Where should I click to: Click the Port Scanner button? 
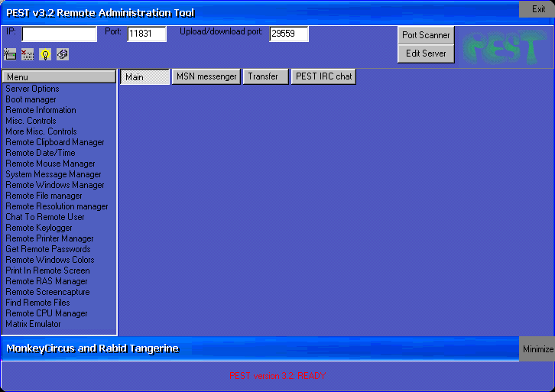426,35
